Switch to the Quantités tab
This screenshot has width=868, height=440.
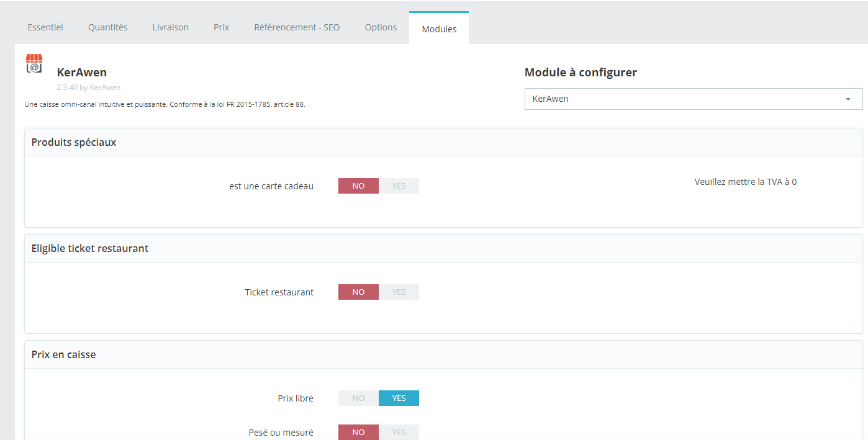pos(108,27)
